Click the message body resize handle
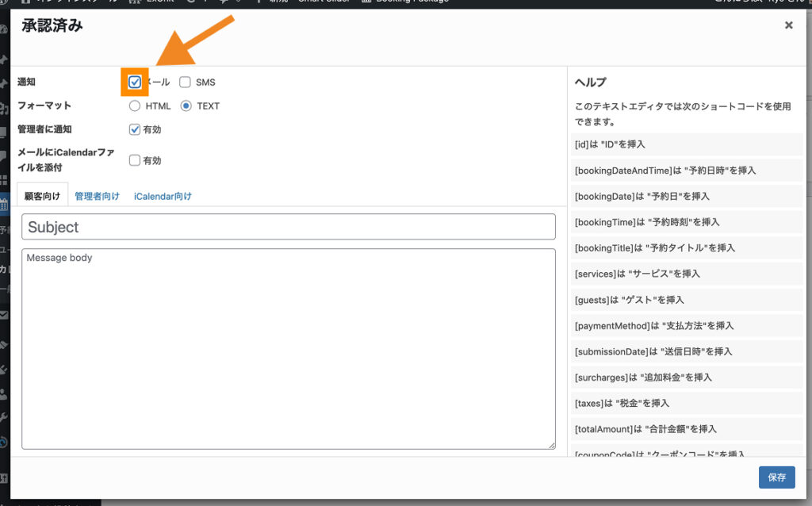812x506 pixels. pos(551,446)
